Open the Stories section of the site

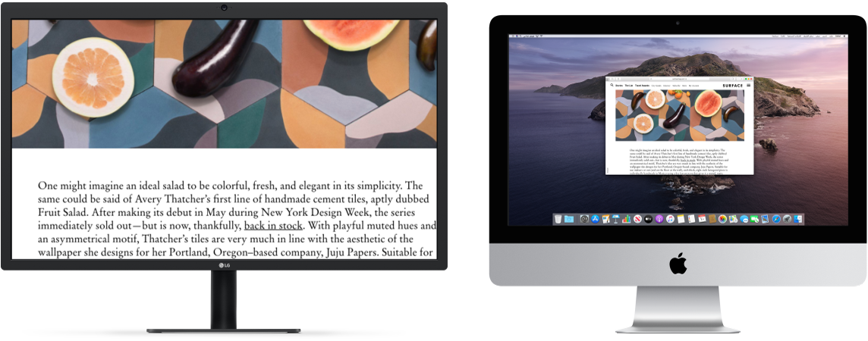[619, 86]
